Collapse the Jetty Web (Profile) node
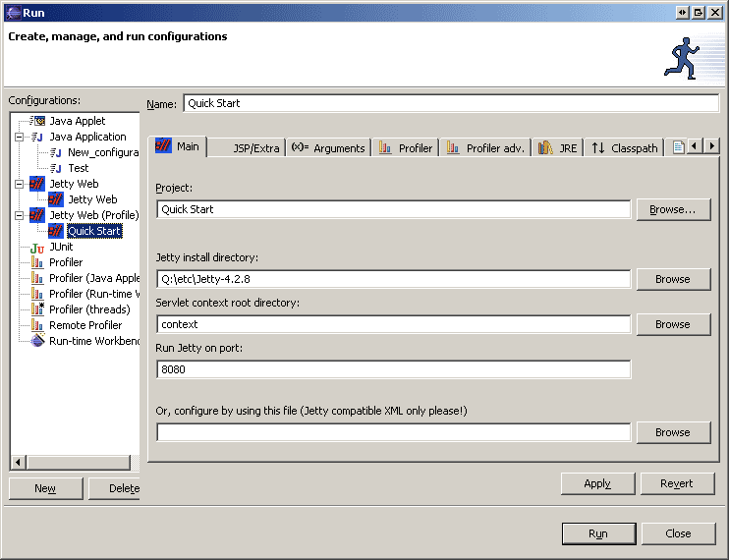 pyautogui.click(x=19, y=215)
